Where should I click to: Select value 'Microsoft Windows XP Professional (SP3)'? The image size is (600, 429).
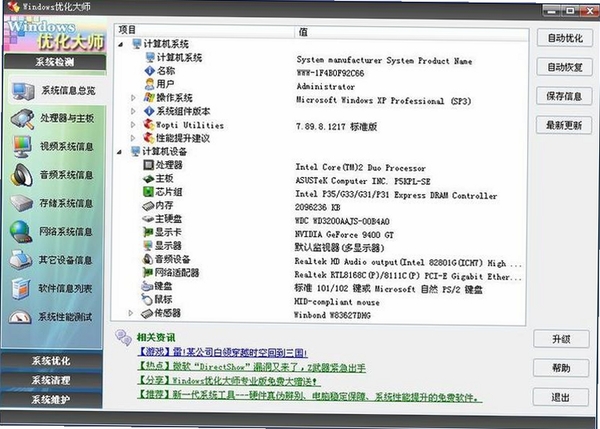click(384, 101)
